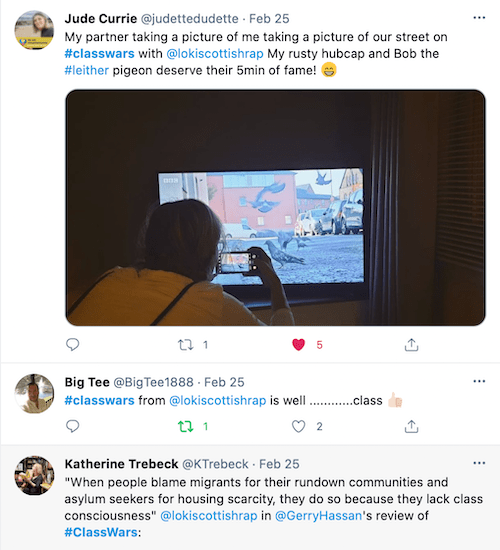This screenshot has width=500, height=550.
Task: Reply to Jude Currie's tweet
Action: [73, 344]
